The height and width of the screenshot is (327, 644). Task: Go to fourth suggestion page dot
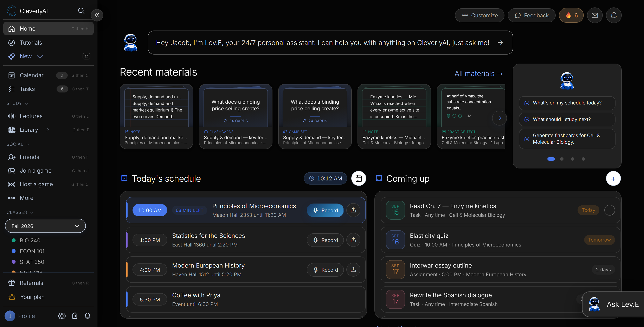583,159
